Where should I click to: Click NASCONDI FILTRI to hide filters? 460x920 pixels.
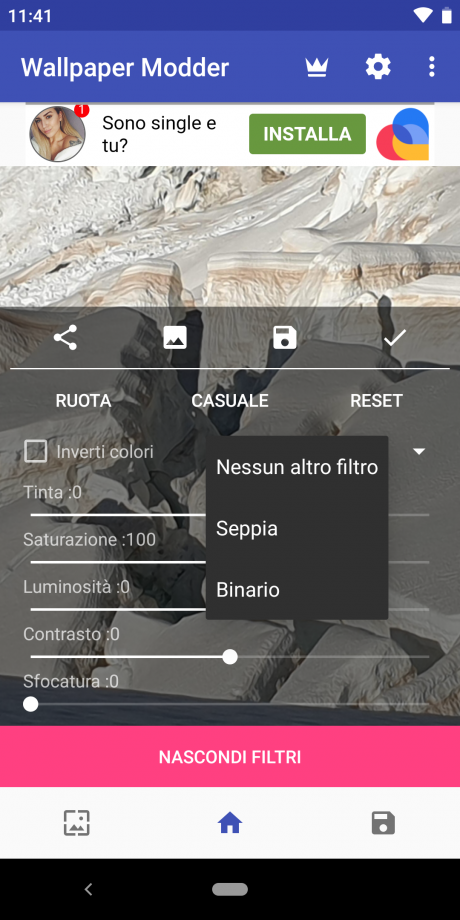point(230,757)
